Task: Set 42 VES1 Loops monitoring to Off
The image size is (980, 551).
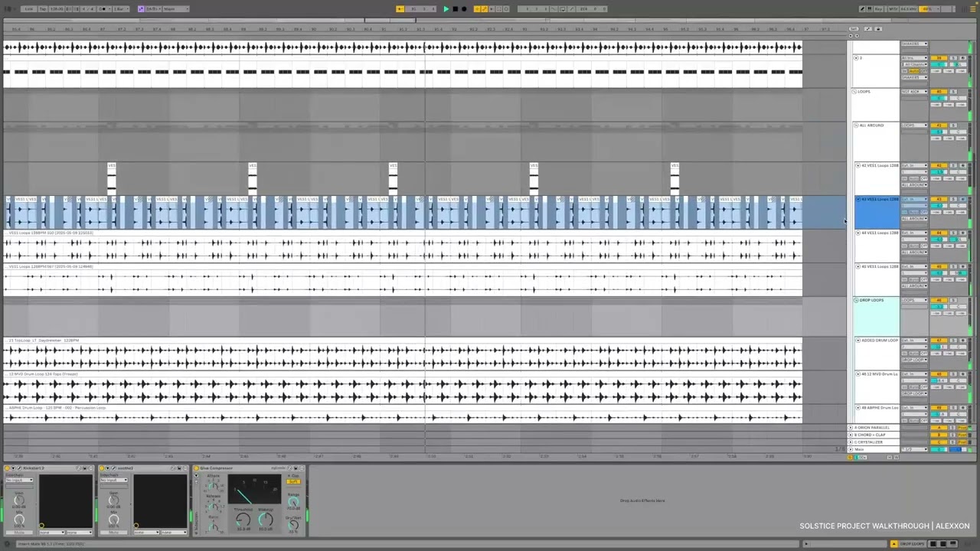Action: pyautogui.click(x=924, y=178)
